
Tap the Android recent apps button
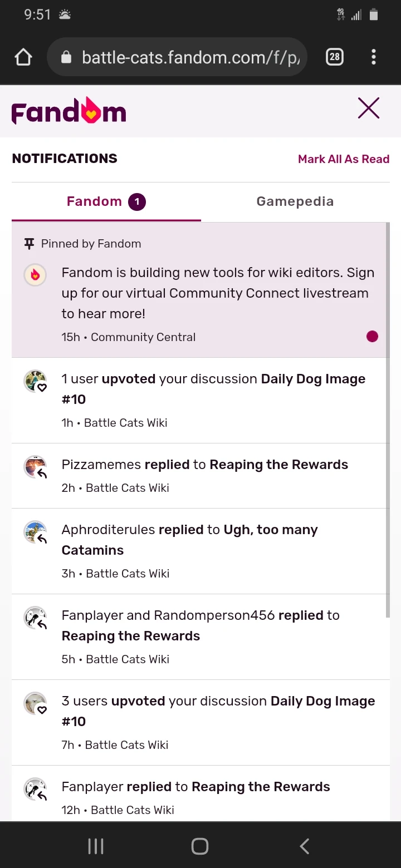pyautogui.click(x=96, y=846)
